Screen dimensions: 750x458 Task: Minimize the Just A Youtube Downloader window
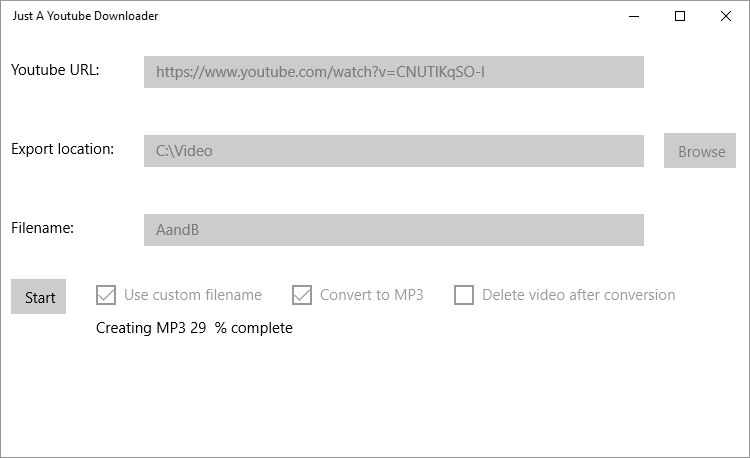point(634,16)
